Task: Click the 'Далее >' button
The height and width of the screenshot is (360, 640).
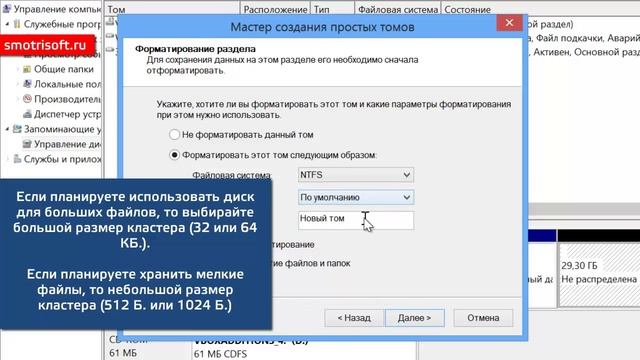Action: coord(414,318)
